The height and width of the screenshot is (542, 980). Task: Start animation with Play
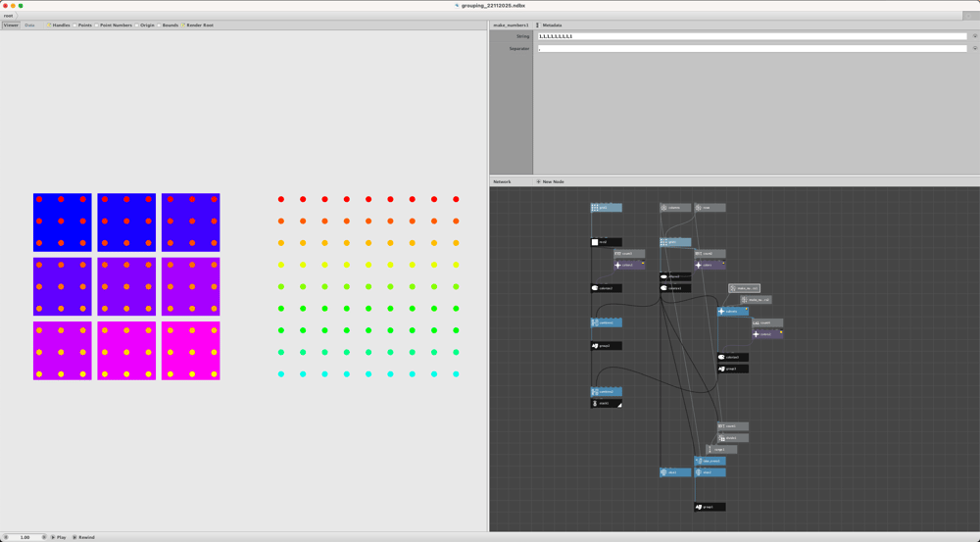click(58, 537)
